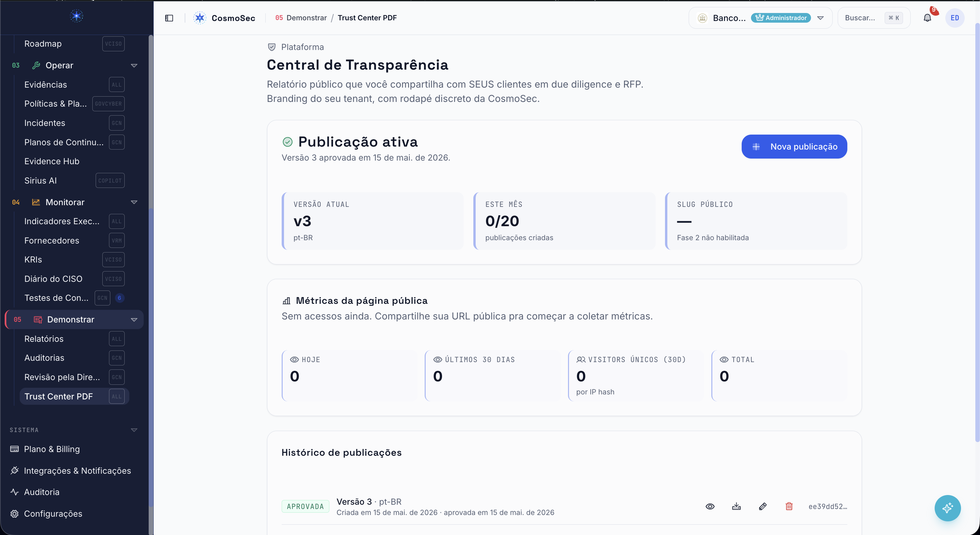The image size is (980, 535).
Task: Click the ee39dd52... hash text
Action: point(828,506)
